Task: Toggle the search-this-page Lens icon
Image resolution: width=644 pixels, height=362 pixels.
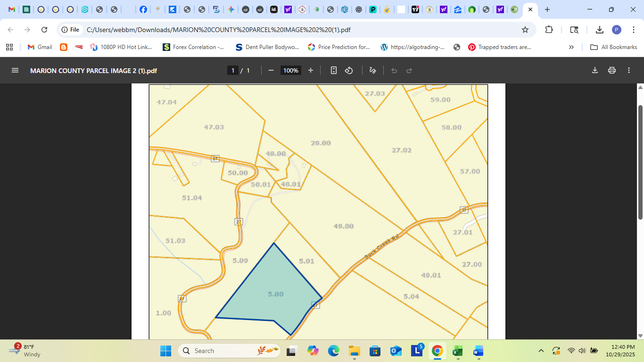Action: click(574, 29)
